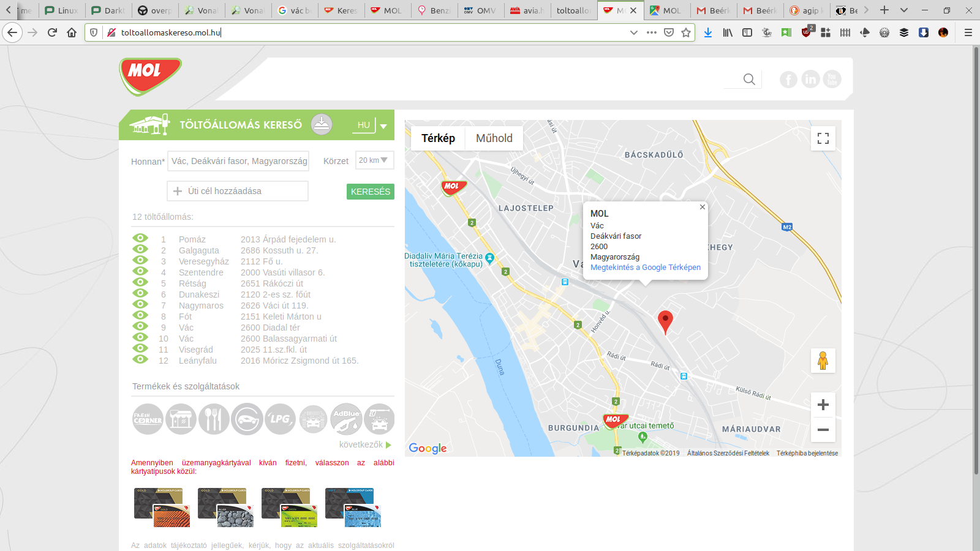Screen dimensions: 980x551
Task: Switch map to Térkép view
Action: click(x=438, y=138)
